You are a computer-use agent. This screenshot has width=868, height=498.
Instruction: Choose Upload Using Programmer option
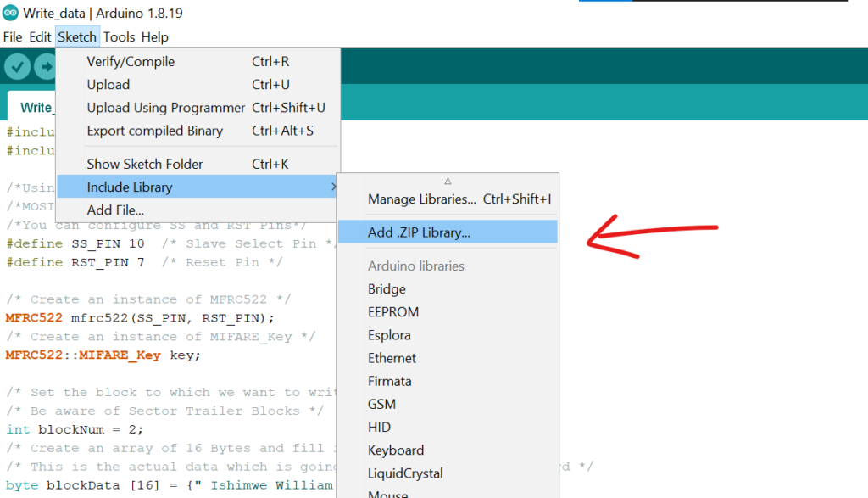(165, 108)
